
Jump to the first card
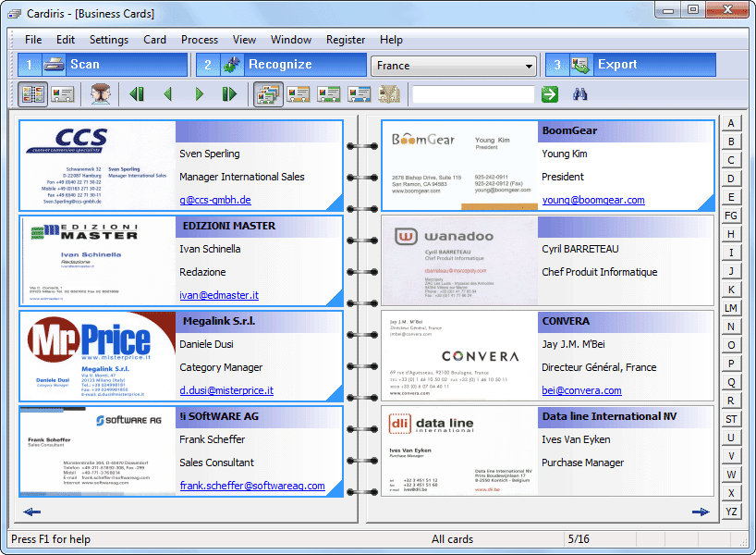pos(137,94)
